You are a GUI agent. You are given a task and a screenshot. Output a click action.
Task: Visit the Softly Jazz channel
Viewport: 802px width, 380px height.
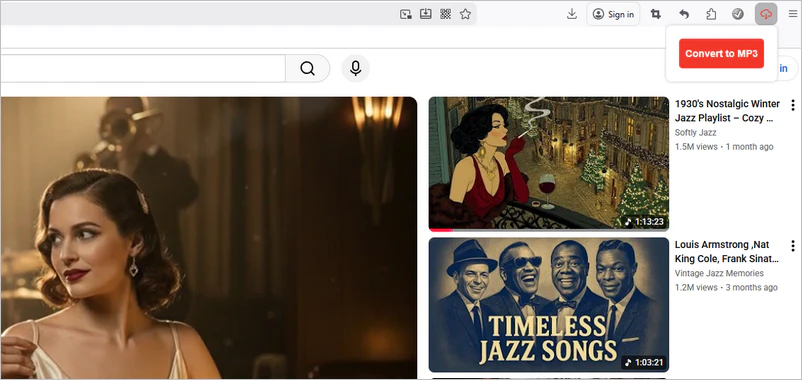pos(695,132)
